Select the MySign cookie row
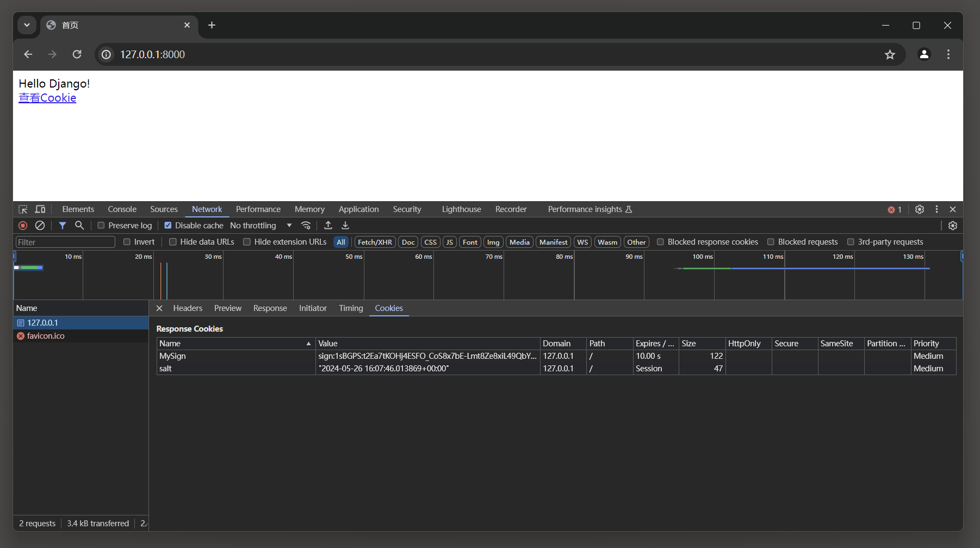Screen dimensions: 980x548 [556, 356]
